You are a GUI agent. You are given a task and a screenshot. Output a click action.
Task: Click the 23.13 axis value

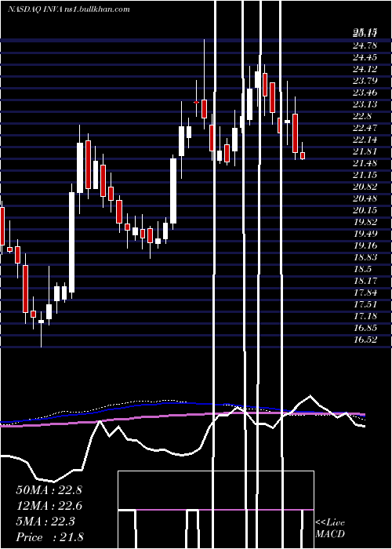click(x=365, y=104)
